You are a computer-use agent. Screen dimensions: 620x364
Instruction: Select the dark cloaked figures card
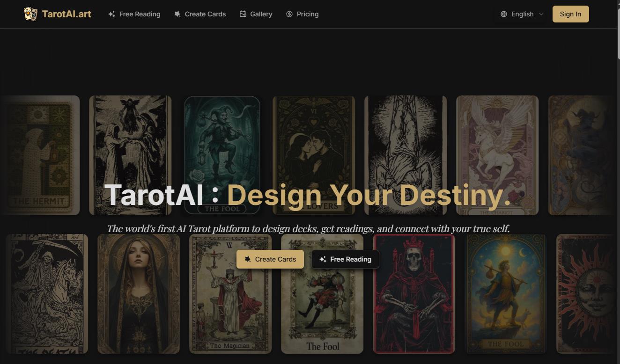click(x=130, y=155)
